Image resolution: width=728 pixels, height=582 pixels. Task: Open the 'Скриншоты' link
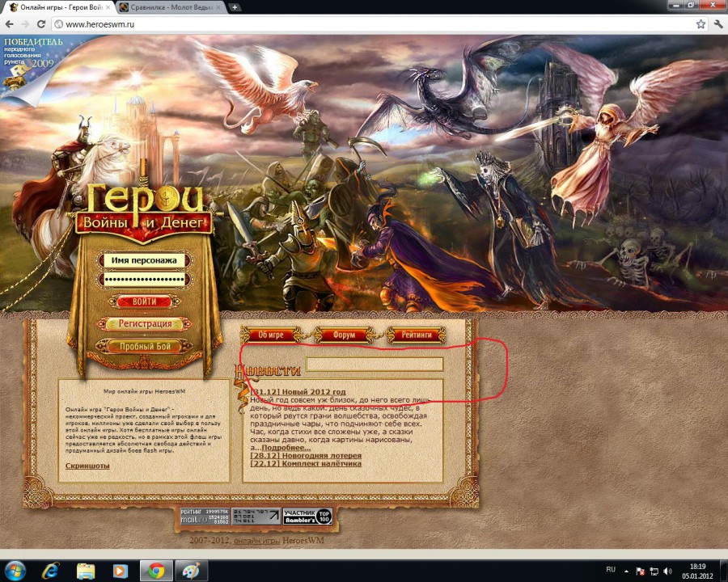coord(87,466)
